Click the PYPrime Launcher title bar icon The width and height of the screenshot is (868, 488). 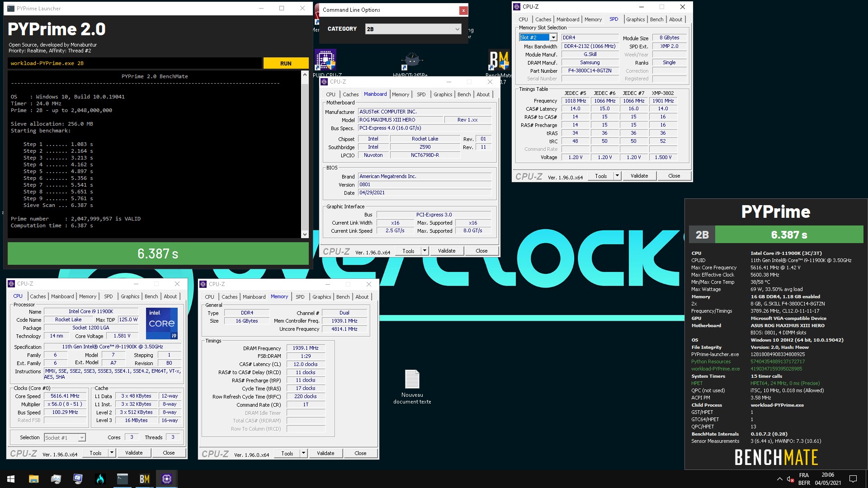coord(10,8)
